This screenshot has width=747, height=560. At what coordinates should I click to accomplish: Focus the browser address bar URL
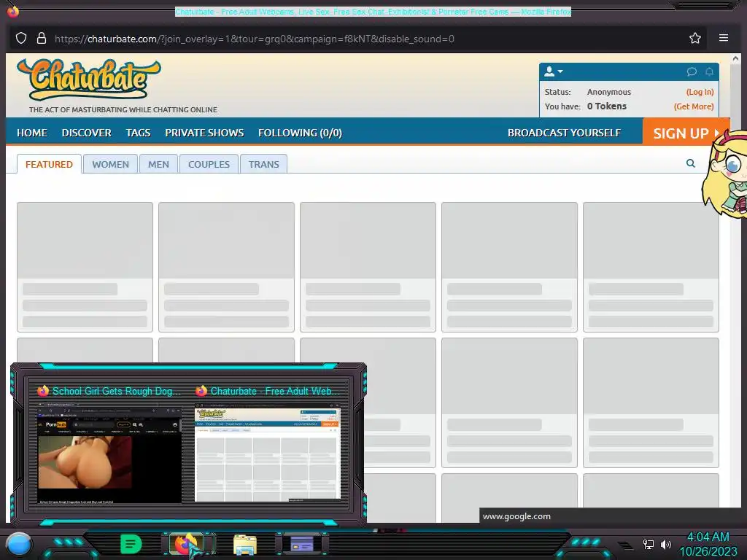click(255, 39)
